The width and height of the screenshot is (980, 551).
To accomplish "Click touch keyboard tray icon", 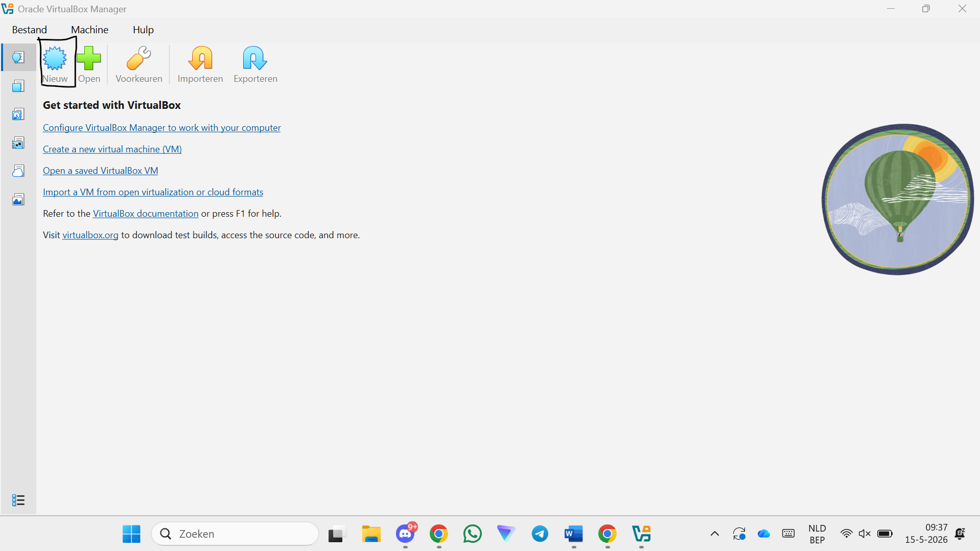I will pyautogui.click(x=788, y=534).
